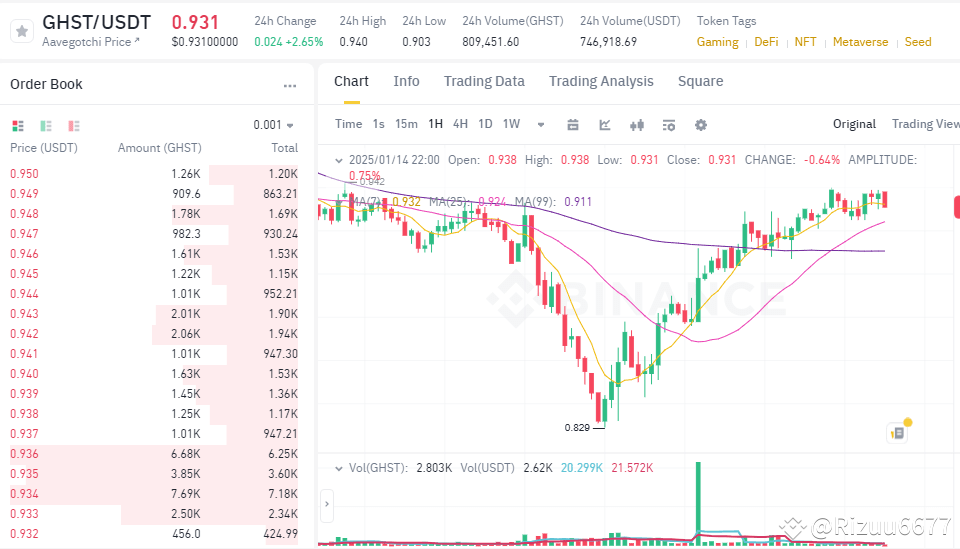Screen dimensions: 960x549
Task: Click the 7.69K amount at price 0.934
Action: (x=186, y=494)
